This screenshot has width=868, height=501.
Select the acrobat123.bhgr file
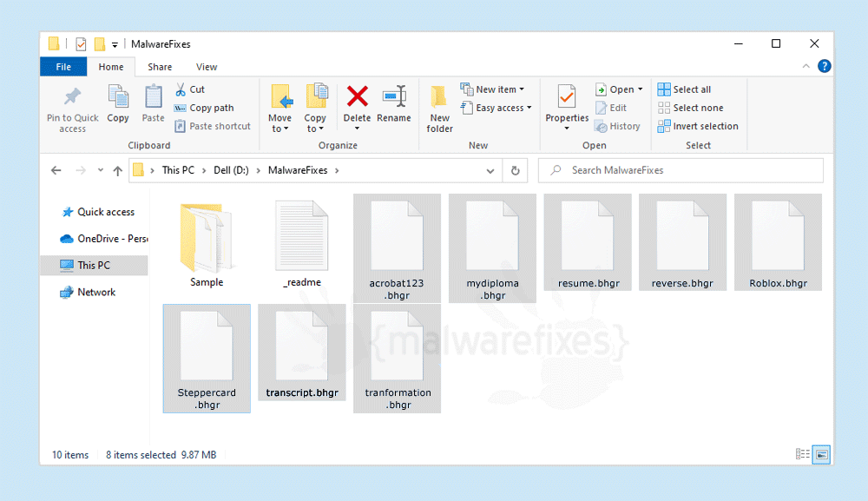pyautogui.click(x=397, y=248)
